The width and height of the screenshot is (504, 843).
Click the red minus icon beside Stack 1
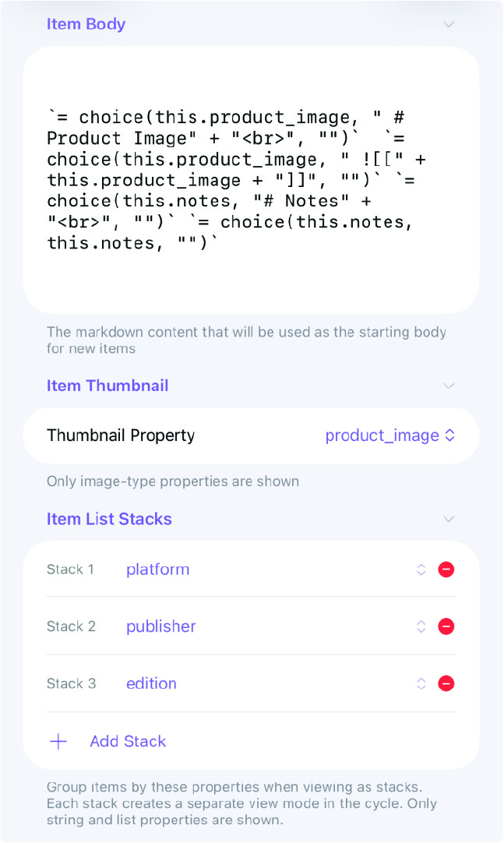coord(446,570)
